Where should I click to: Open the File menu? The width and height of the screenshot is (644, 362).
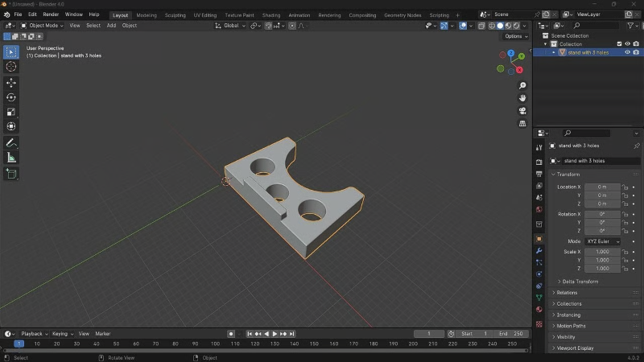[x=18, y=14]
